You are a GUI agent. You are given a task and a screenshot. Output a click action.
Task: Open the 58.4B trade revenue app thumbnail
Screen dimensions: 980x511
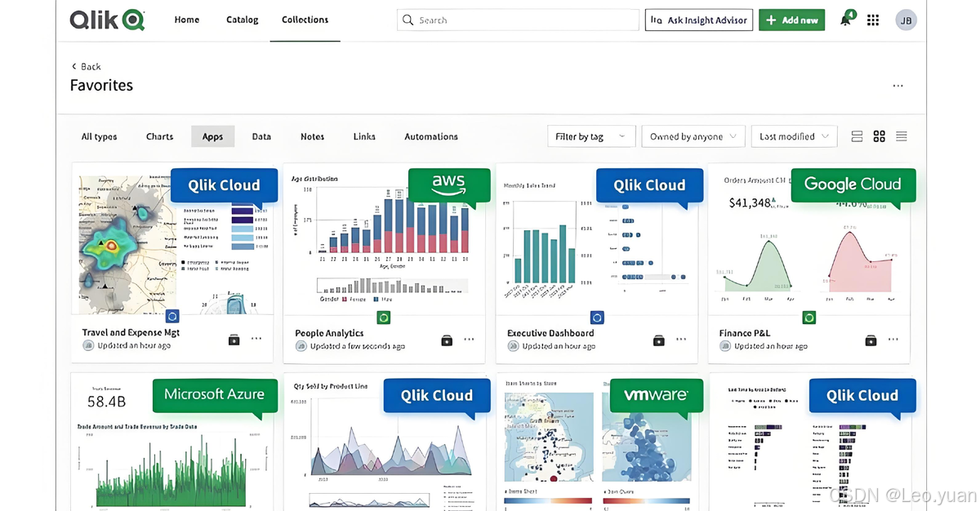[172, 442]
